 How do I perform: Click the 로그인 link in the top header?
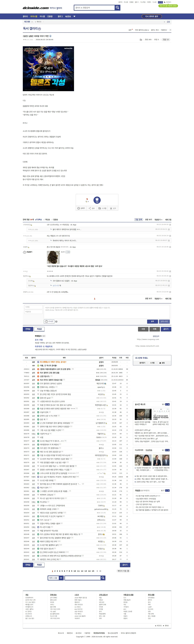click(160, 2)
